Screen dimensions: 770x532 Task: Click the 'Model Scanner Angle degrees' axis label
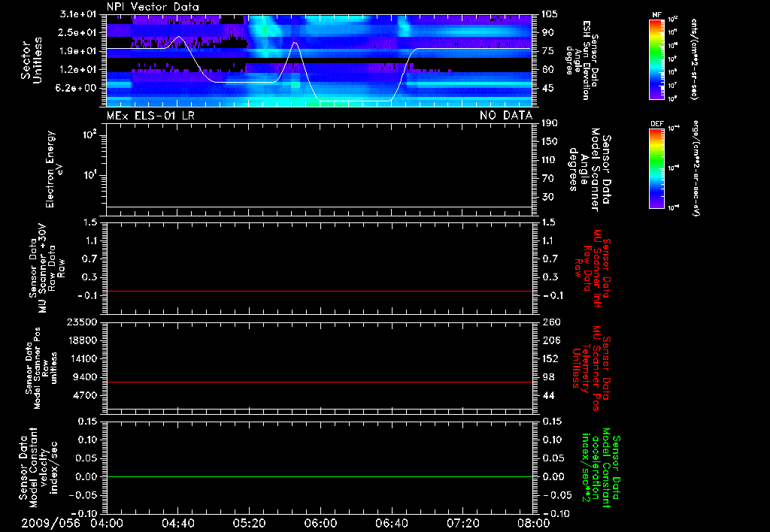point(584,170)
